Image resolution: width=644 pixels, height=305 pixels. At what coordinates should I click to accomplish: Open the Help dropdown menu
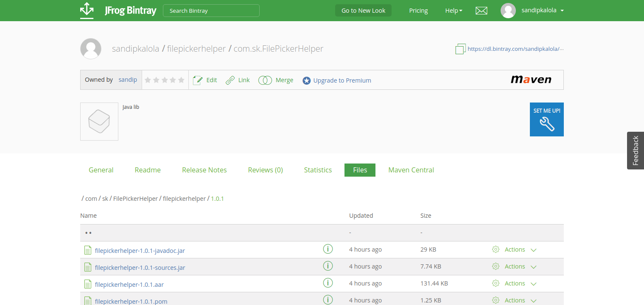tap(454, 11)
